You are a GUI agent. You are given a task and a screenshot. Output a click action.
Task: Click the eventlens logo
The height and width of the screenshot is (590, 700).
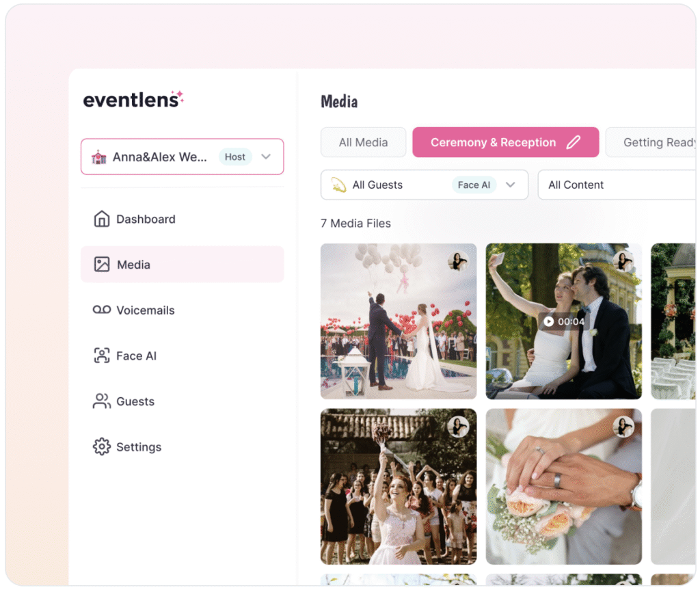(133, 99)
